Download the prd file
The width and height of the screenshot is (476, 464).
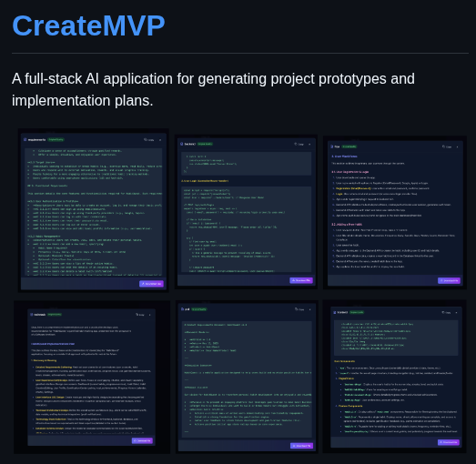coord(301,446)
